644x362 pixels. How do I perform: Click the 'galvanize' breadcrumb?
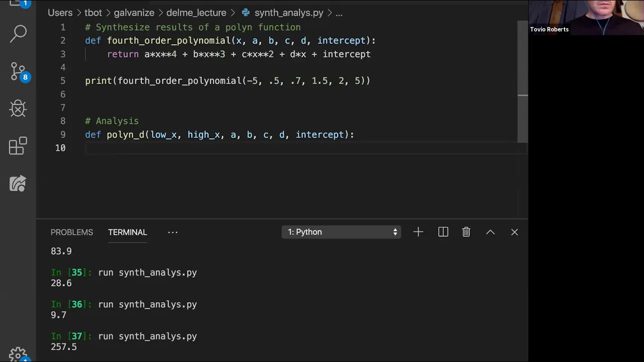point(134,13)
